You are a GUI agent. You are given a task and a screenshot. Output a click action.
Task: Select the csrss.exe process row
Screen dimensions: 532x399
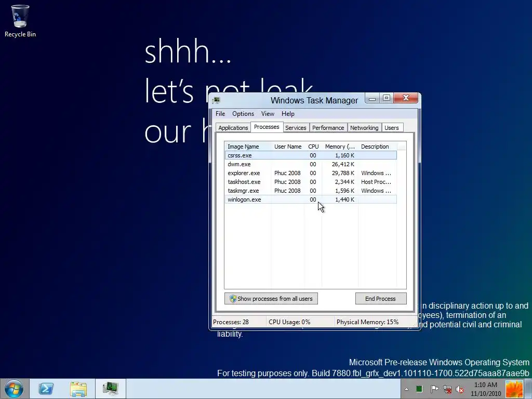(311, 155)
